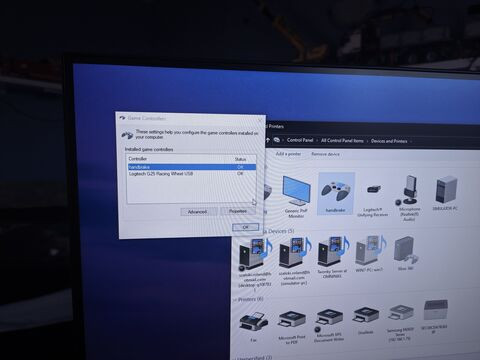Select media device labelled simulator-pc
The width and height of the screenshot is (480, 360).
click(x=294, y=261)
